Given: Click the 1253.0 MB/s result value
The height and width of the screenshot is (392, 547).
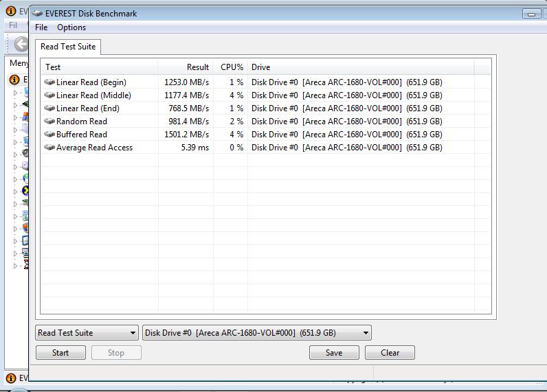Looking at the screenshot, I should click(187, 82).
